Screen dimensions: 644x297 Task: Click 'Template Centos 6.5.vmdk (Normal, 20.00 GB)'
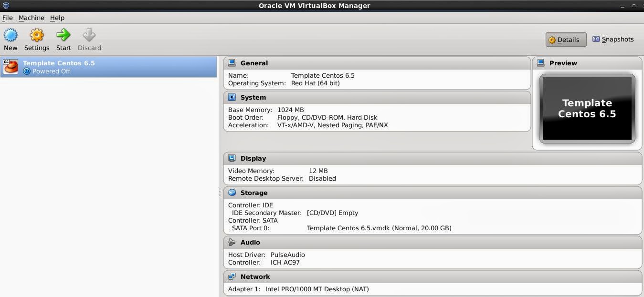click(x=379, y=228)
